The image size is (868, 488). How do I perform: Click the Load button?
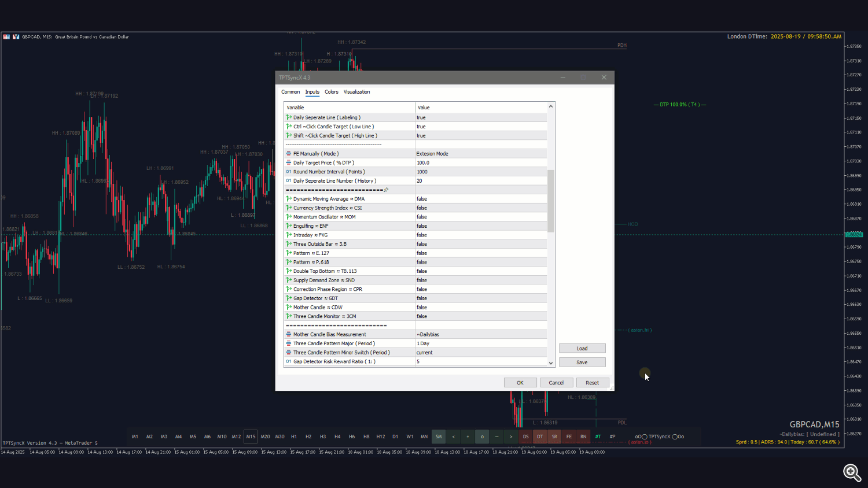pos(582,348)
